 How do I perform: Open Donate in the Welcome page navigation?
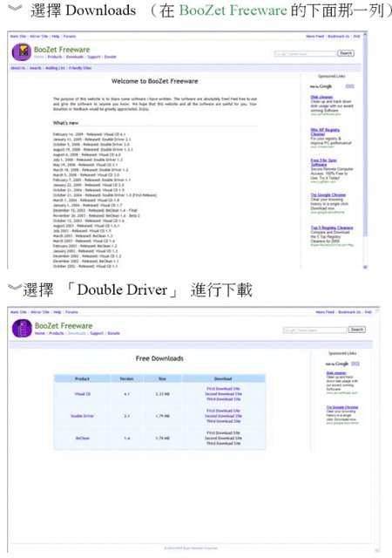[110, 57]
